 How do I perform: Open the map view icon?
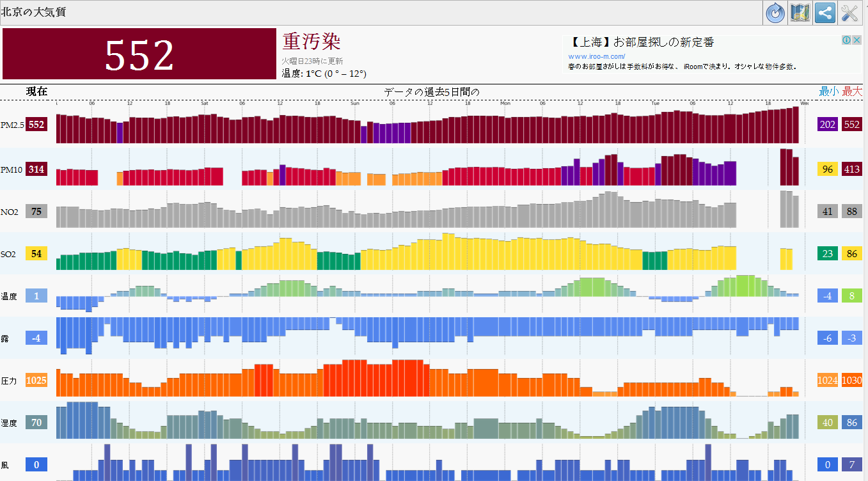click(800, 13)
